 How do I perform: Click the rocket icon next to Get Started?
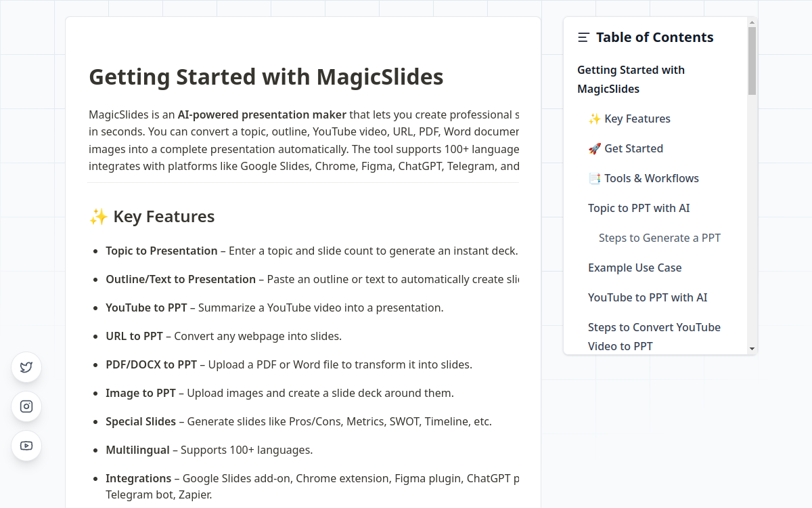point(594,148)
